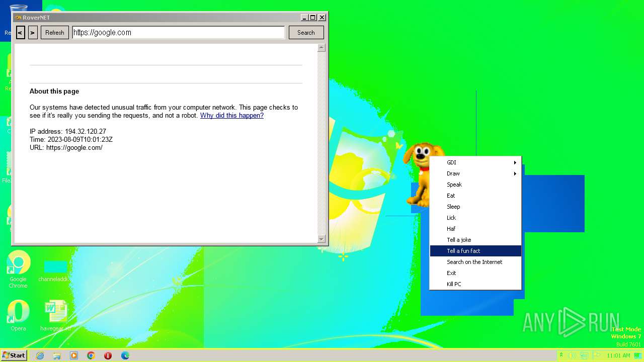Open the Opera desktop icon
Screen dimensions: 644x362
pyautogui.click(x=18, y=316)
